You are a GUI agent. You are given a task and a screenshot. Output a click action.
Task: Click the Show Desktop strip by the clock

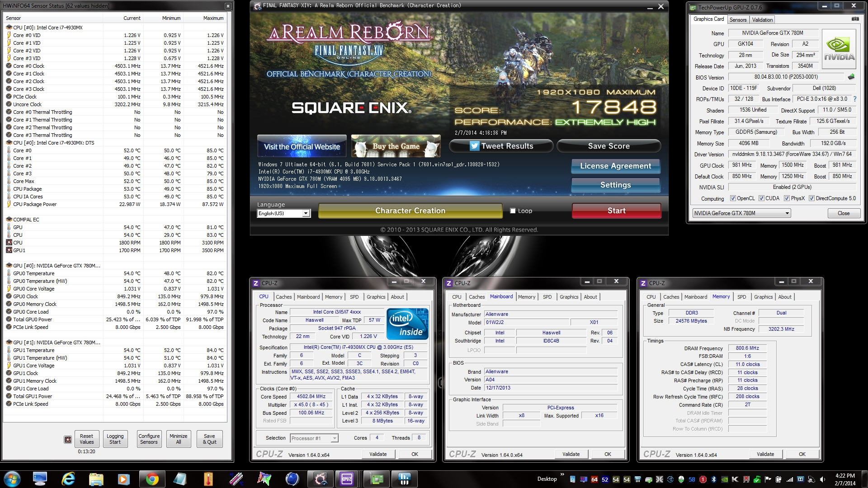[864, 479]
